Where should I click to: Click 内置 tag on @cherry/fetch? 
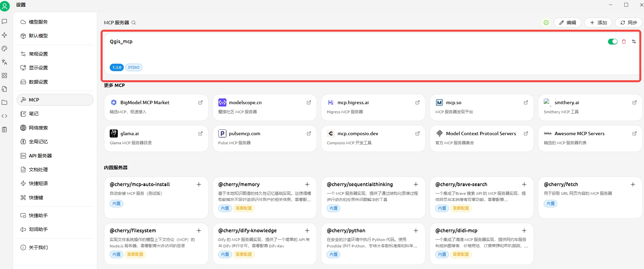coord(551,204)
